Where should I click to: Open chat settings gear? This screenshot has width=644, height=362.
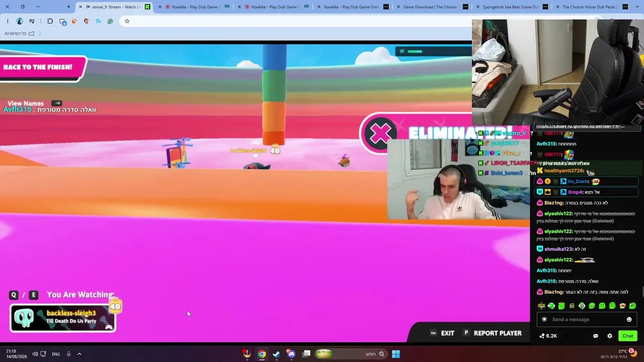coord(610,336)
